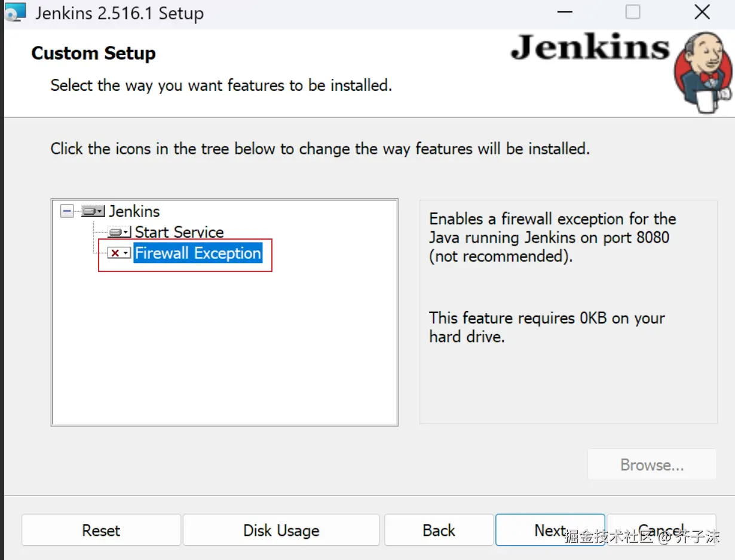Open the Start Service drive icon dropdown
This screenshot has width=735, height=560.
(x=120, y=232)
